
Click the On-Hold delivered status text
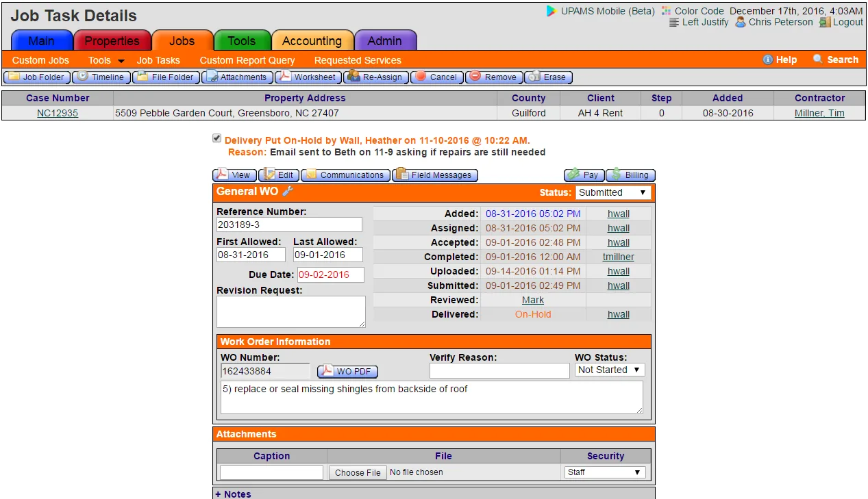click(533, 314)
